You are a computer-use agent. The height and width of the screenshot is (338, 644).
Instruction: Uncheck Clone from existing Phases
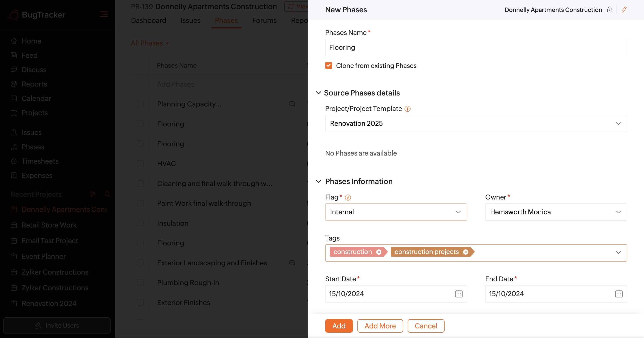pos(328,65)
